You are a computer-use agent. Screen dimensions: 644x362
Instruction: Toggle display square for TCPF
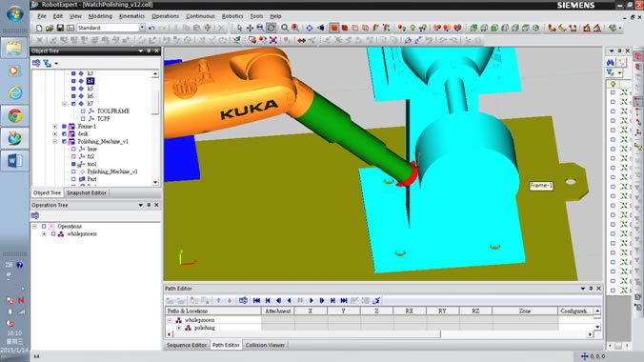[x=83, y=119]
